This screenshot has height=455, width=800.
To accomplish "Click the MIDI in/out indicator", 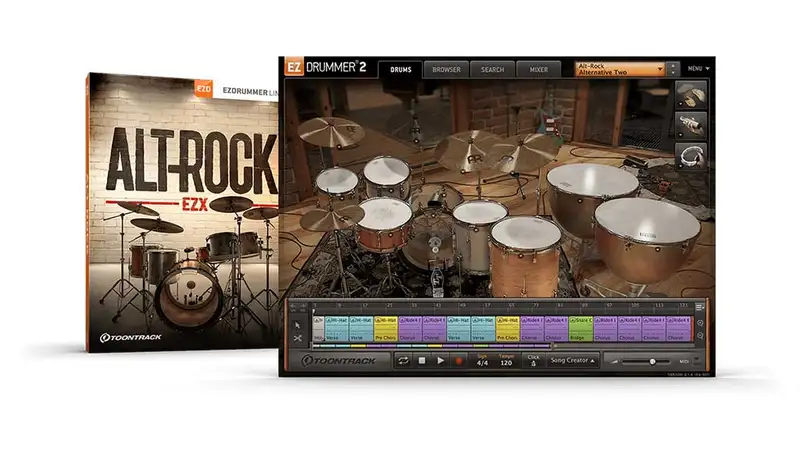I will pos(690,361).
